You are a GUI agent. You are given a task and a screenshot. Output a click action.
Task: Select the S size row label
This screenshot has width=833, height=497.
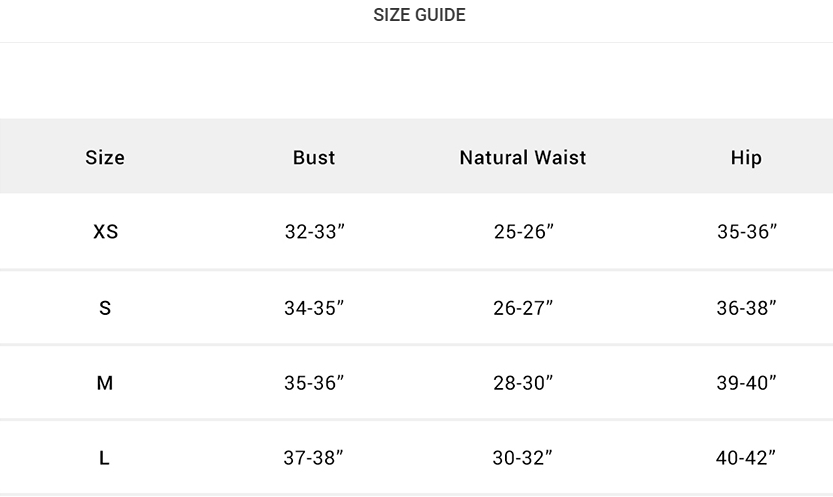click(105, 308)
